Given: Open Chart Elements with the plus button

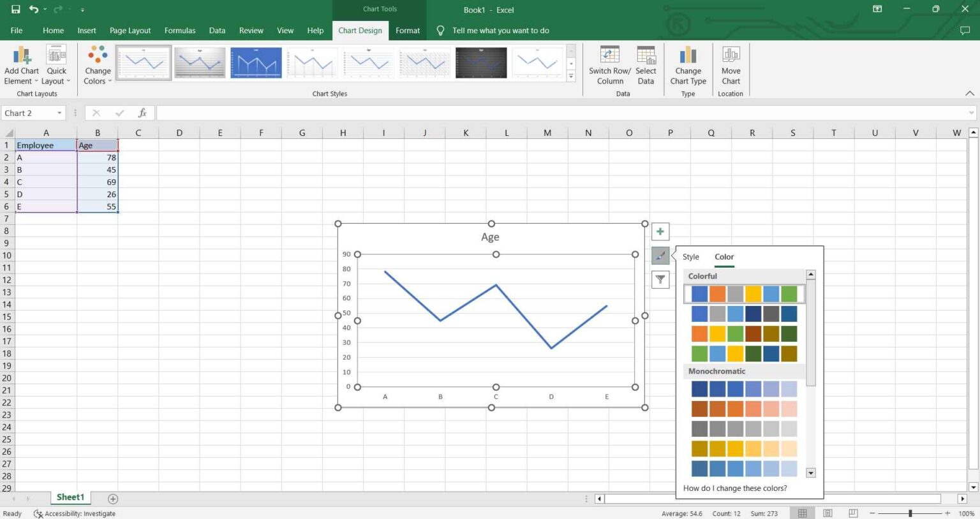Looking at the screenshot, I should (660, 231).
